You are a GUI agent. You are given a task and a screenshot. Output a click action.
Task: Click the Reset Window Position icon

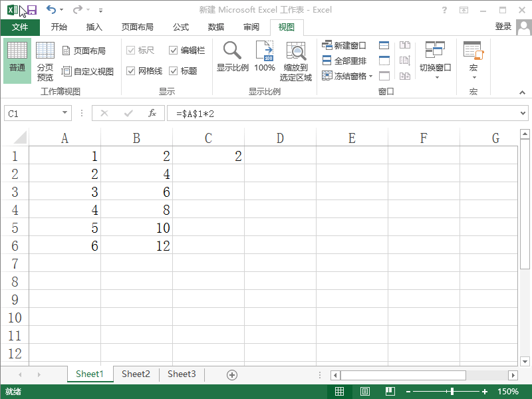[x=405, y=76]
